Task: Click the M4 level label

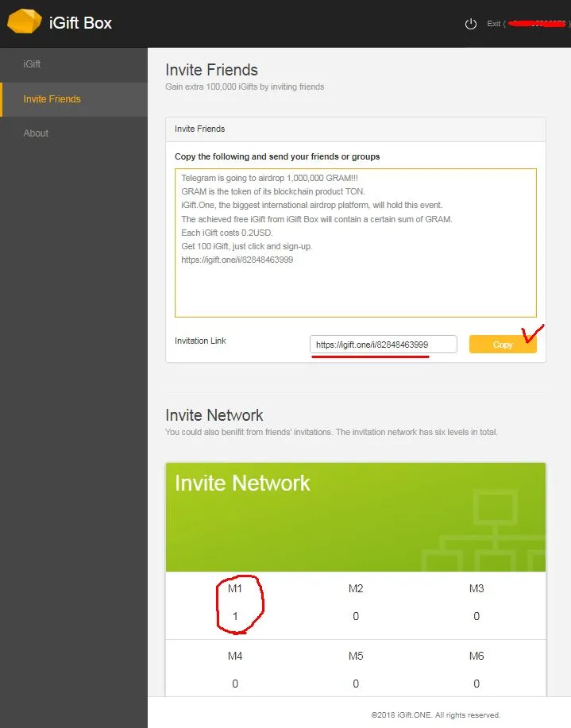Action: pos(235,656)
